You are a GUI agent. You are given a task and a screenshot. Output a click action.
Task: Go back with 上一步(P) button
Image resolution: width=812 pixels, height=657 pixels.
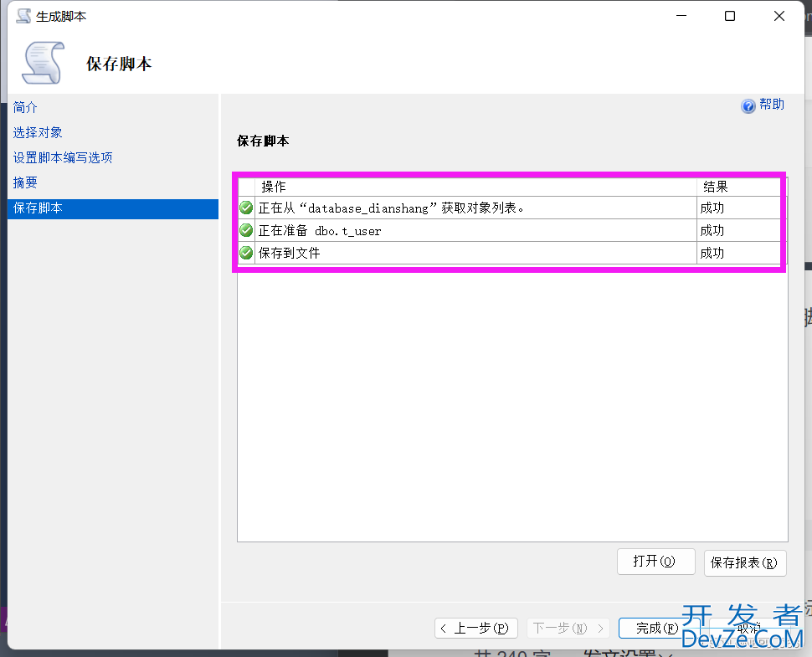[x=476, y=628]
